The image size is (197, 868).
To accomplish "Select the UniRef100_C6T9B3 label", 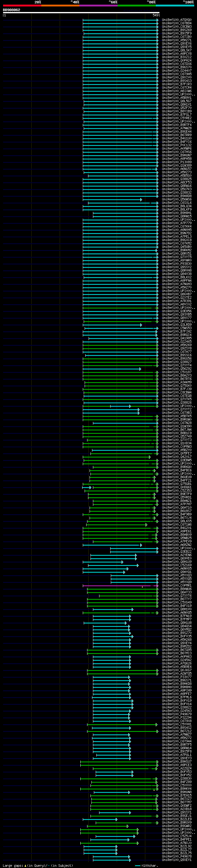I will [176, 413].
